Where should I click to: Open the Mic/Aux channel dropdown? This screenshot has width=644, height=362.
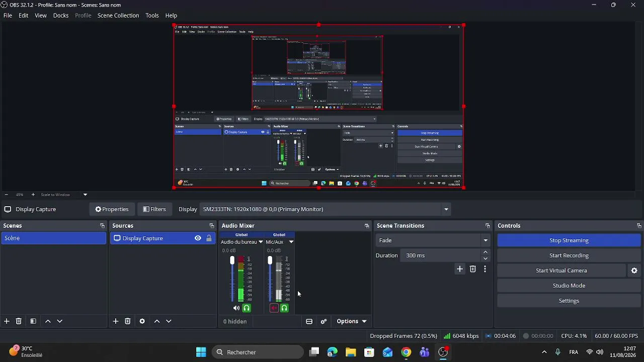[x=291, y=242]
